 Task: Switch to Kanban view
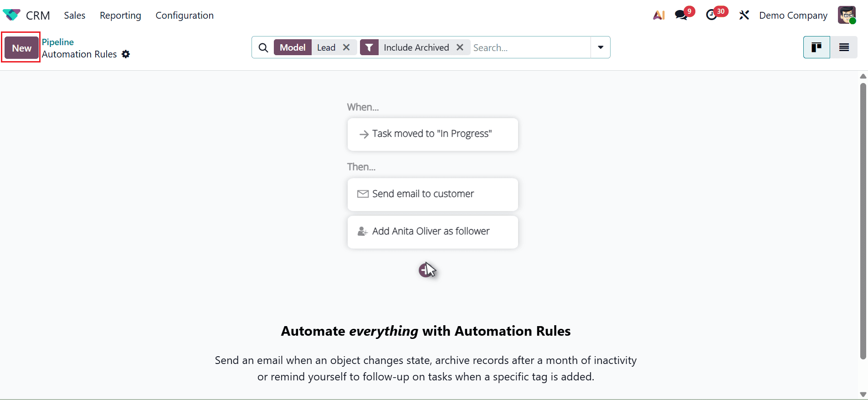tap(816, 47)
